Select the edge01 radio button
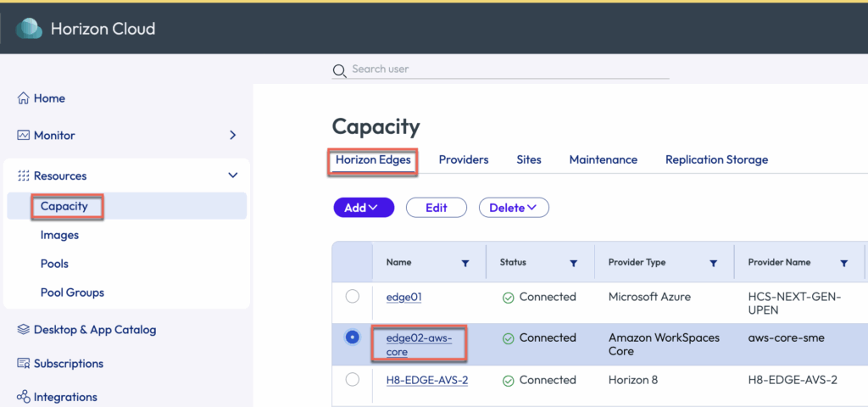 (353, 297)
